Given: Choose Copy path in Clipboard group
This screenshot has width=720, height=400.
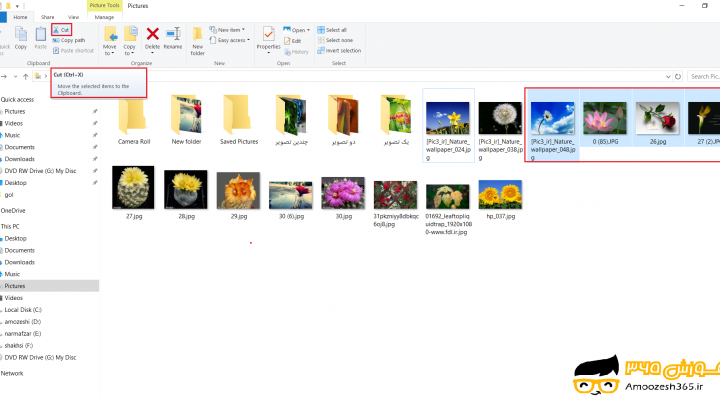Looking at the screenshot, I should click(x=69, y=40).
